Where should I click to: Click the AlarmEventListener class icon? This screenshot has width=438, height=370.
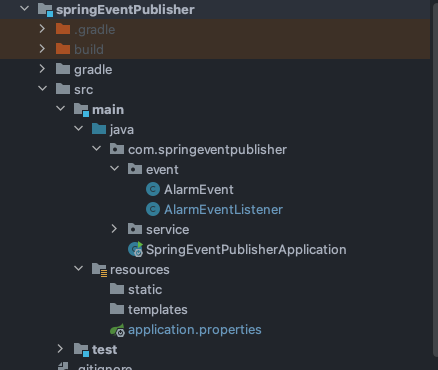(x=153, y=209)
